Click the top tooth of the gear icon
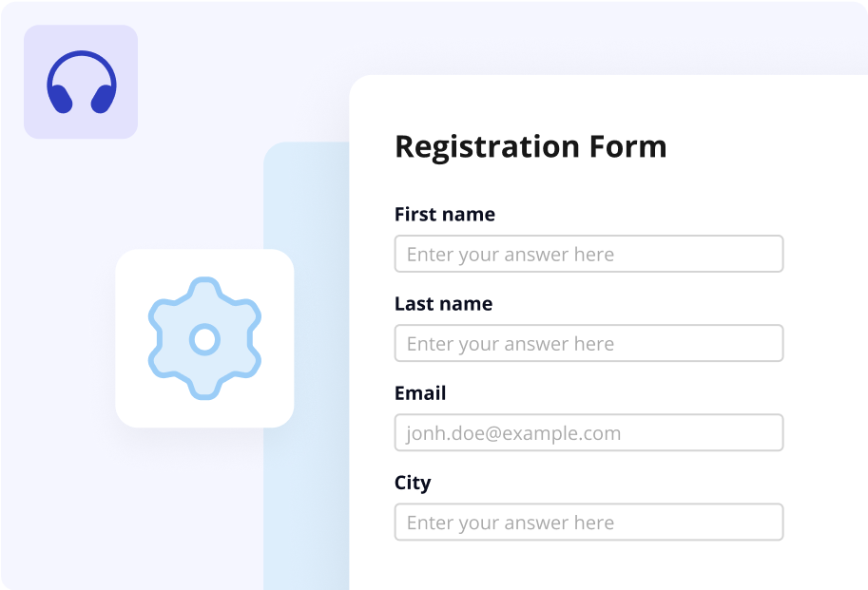This screenshot has width=868, height=590. pos(204,285)
